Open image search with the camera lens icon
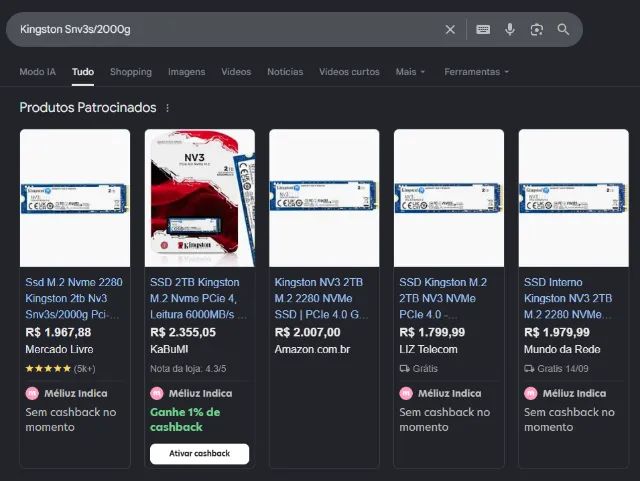The image size is (640, 481). click(536, 29)
